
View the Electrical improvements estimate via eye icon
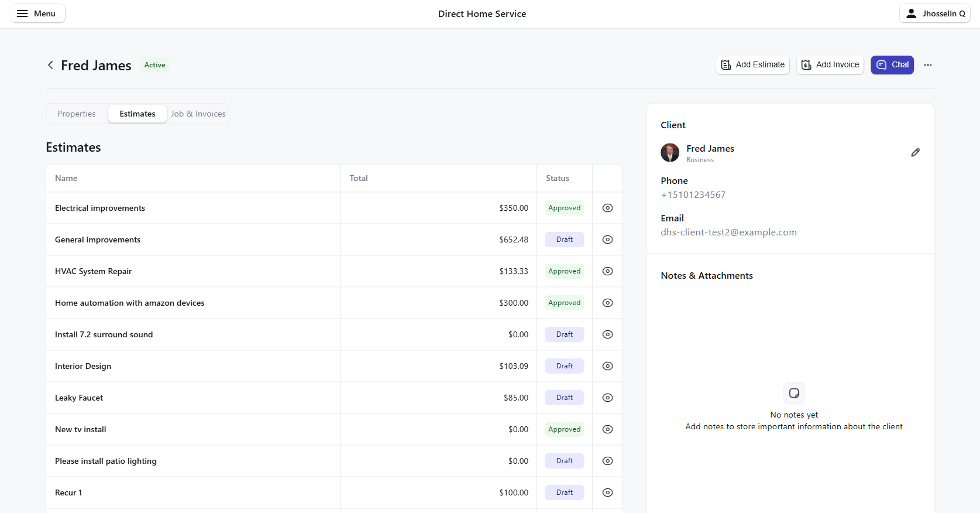(607, 208)
